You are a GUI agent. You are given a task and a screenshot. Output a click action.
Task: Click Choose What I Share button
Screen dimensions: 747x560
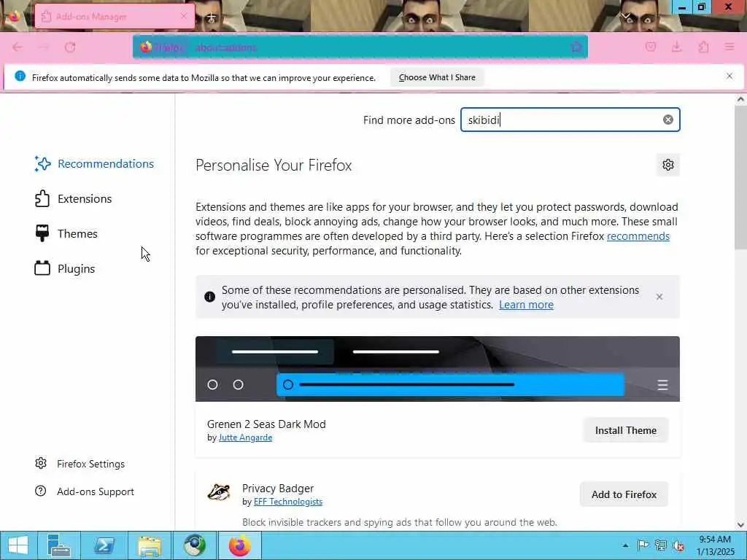(x=437, y=77)
